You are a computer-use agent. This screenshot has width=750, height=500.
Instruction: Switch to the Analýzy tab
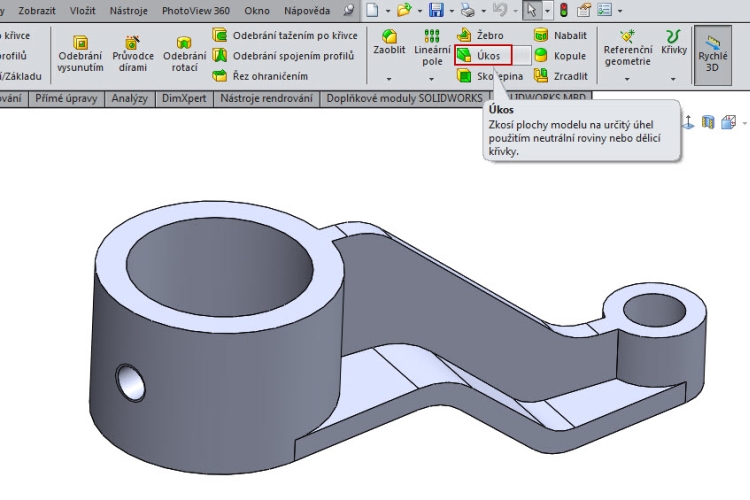pyautogui.click(x=130, y=99)
